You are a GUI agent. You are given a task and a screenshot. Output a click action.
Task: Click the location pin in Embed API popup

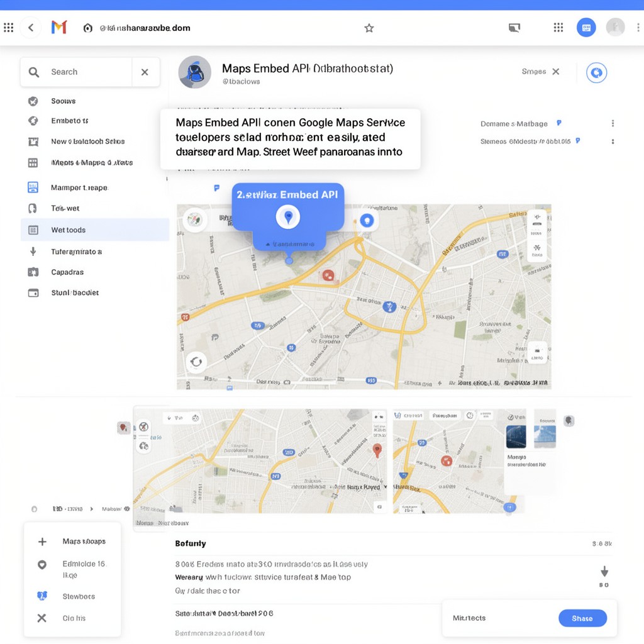pos(288,216)
